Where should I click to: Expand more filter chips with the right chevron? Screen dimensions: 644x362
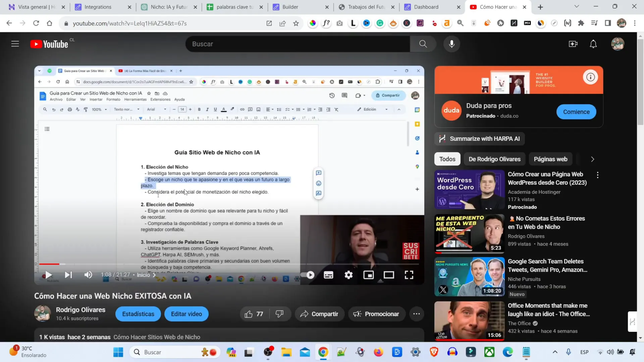[592, 159]
